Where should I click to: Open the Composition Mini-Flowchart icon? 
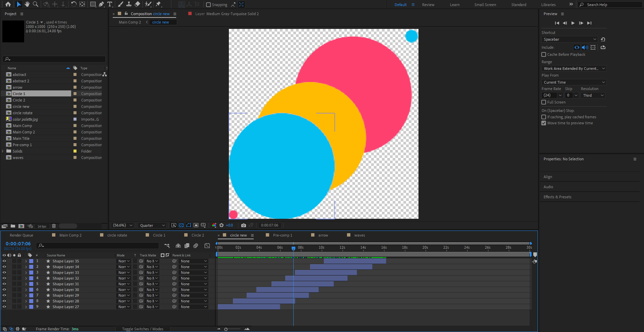coord(167,246)
